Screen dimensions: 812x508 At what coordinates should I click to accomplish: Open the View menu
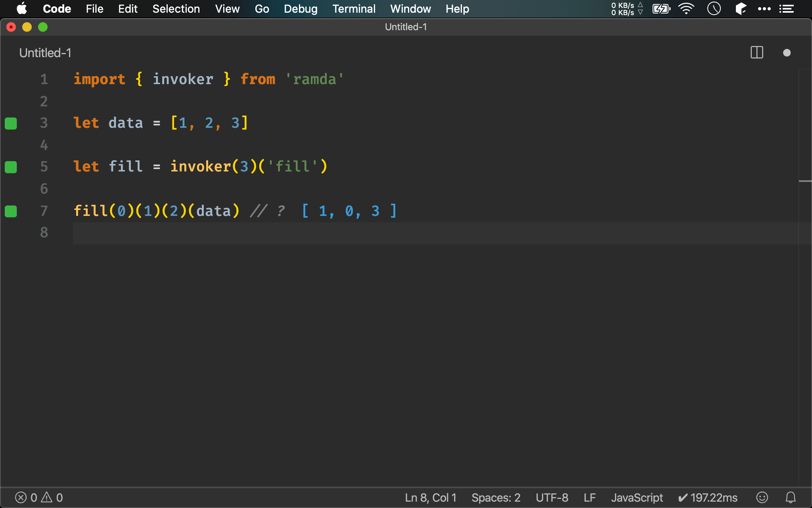[227, 9]
